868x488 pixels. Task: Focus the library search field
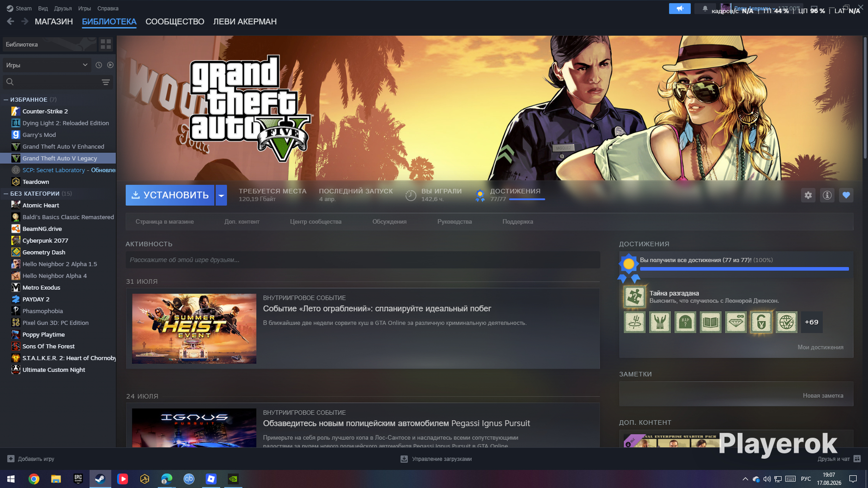[x=58, y=82]
